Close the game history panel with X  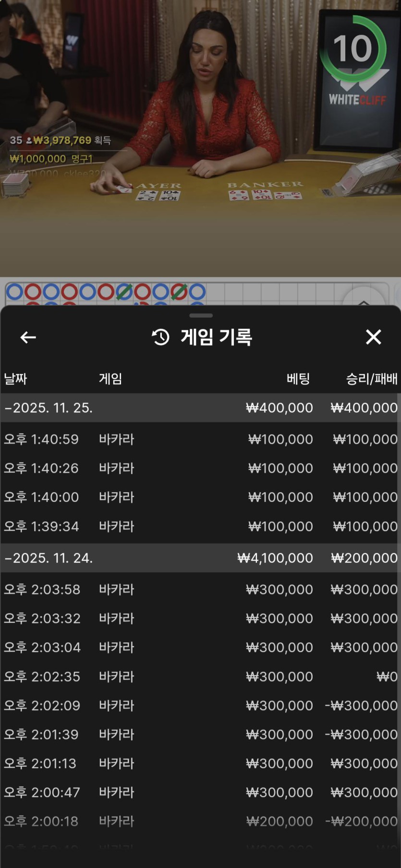tap(373, 337)
